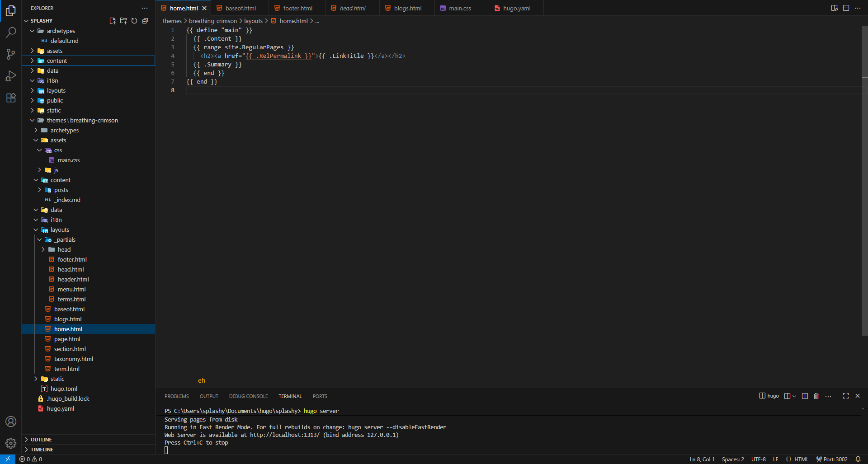
Task: Open the Extensions view
Action: click(x=11, y=98)
